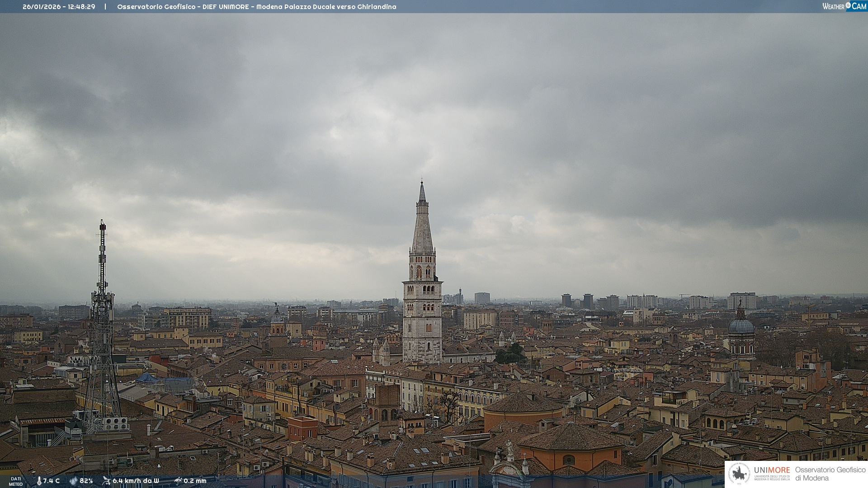Click the 6.4 km/h da W wind reading

click(x=136, y=481)
